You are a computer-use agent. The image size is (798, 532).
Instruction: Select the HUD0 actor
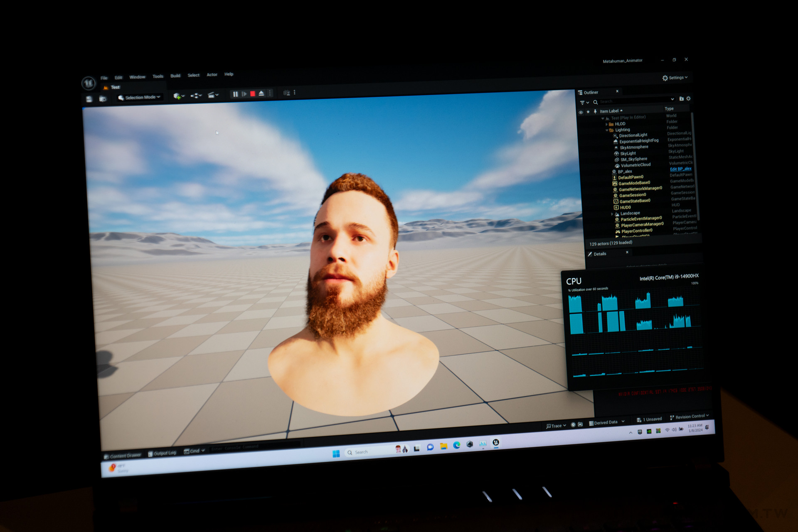click(x=625, y=208)
